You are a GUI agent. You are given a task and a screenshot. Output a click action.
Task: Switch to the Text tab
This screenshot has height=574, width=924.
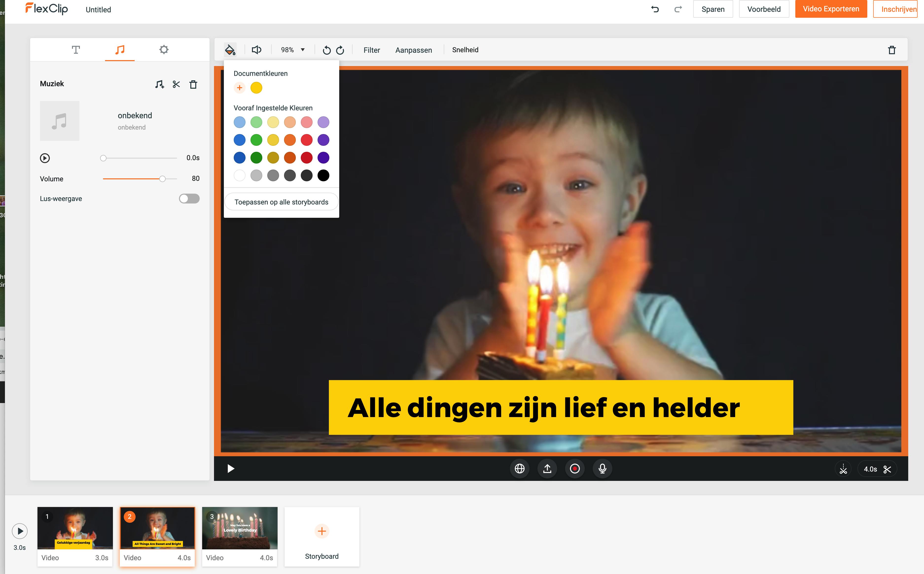tap(76, 50)
